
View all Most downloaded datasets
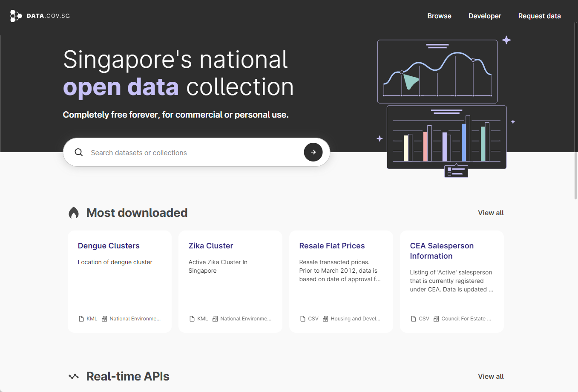491,213
